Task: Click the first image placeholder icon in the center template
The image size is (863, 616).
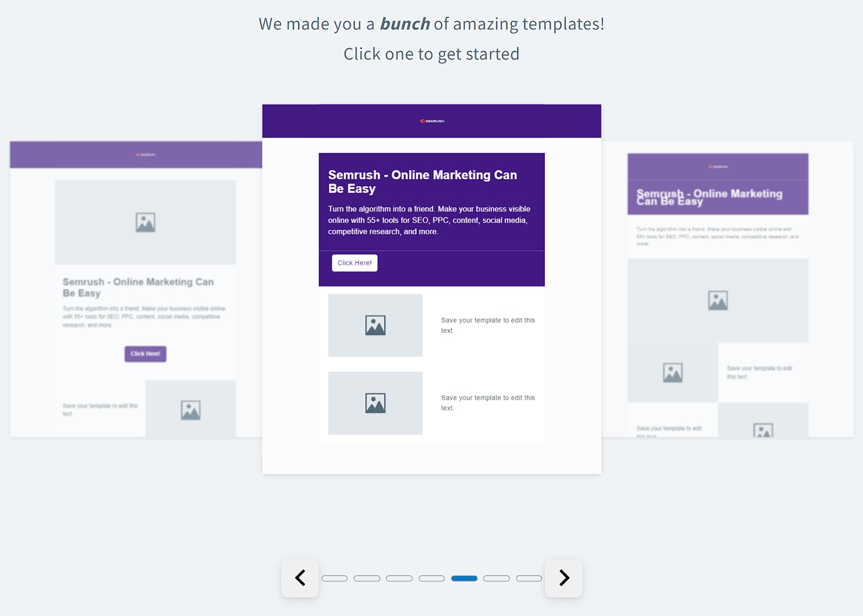Action: [375, 325]
